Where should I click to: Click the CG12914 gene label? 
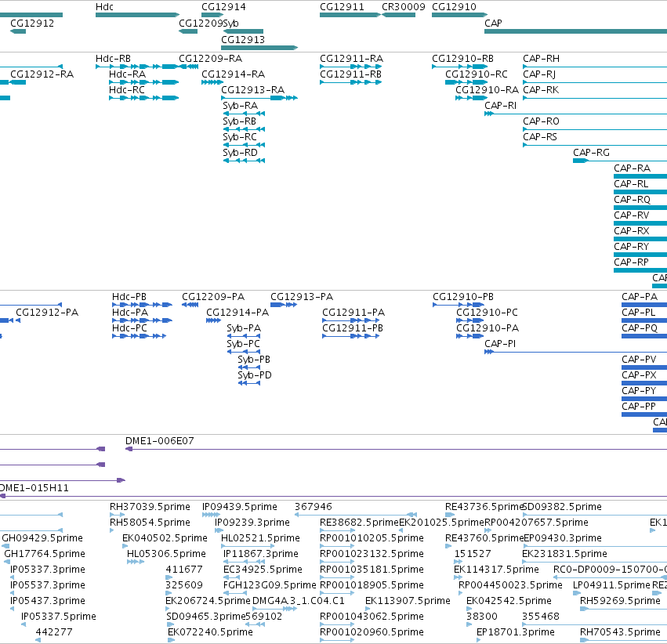click(x=223, y=7)
